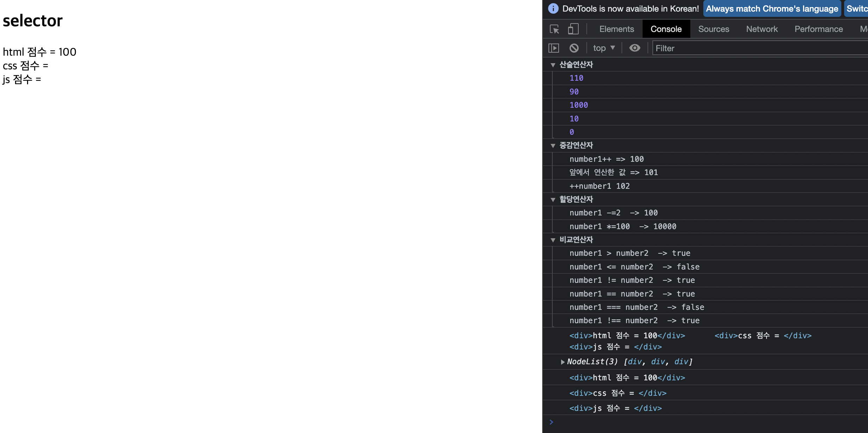Viewport: 868px width, 433px height.
Task: Open the Sources tab
Action: coord(714,29)
